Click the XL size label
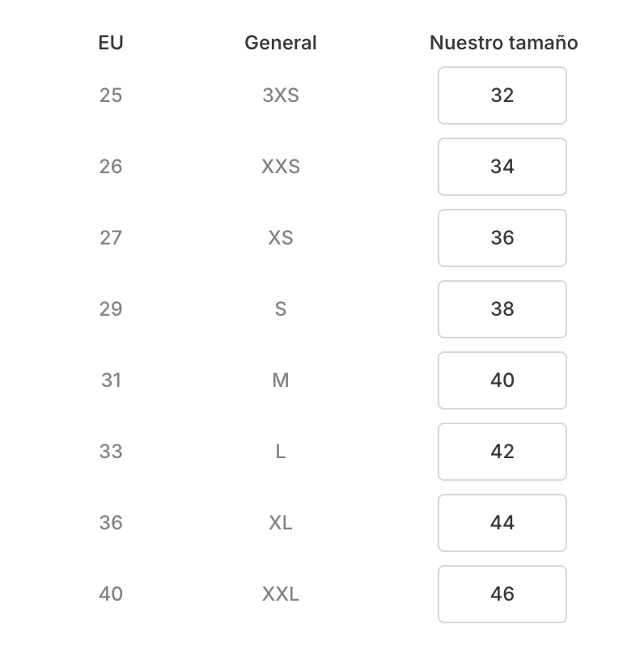Viewport: 644px width, 646px height. pos(281,523)
